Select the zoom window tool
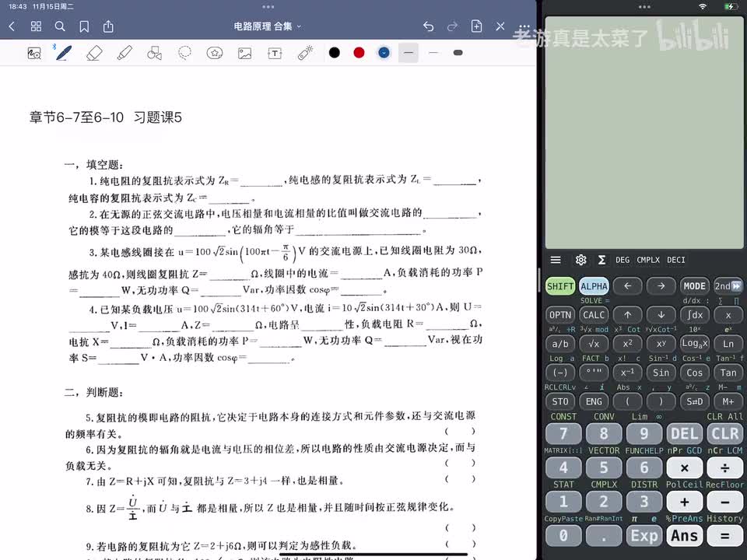This screenshot has width=747, height=560. tap(34, 53)
